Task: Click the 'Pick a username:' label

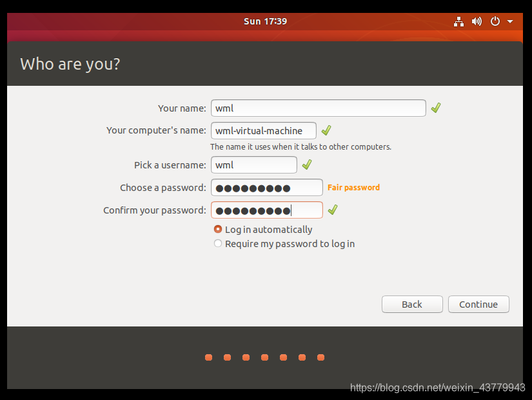Action: (x=170, y=165)
